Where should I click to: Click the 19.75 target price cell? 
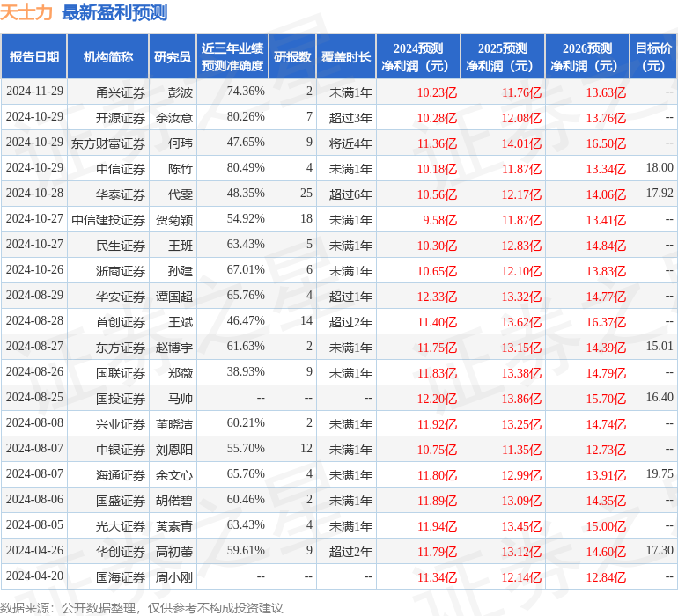[659, 474]
